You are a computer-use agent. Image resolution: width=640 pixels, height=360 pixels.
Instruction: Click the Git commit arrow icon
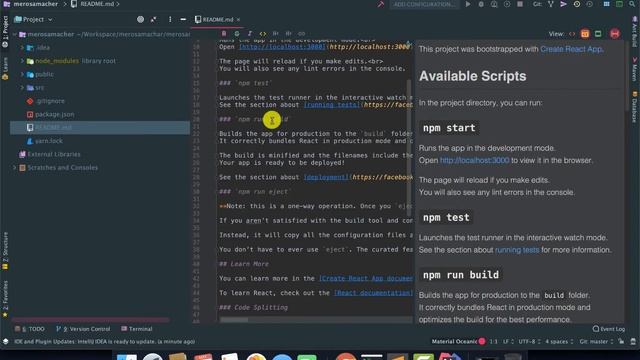tap(564, 4)
